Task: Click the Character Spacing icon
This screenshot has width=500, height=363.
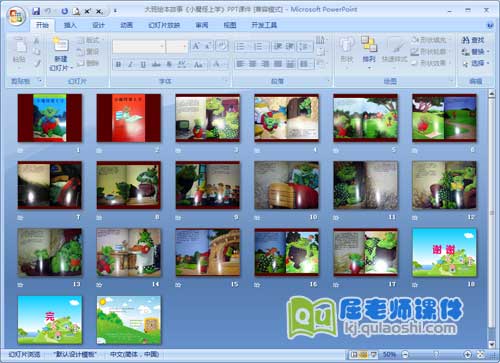Action: click(182, 64)
